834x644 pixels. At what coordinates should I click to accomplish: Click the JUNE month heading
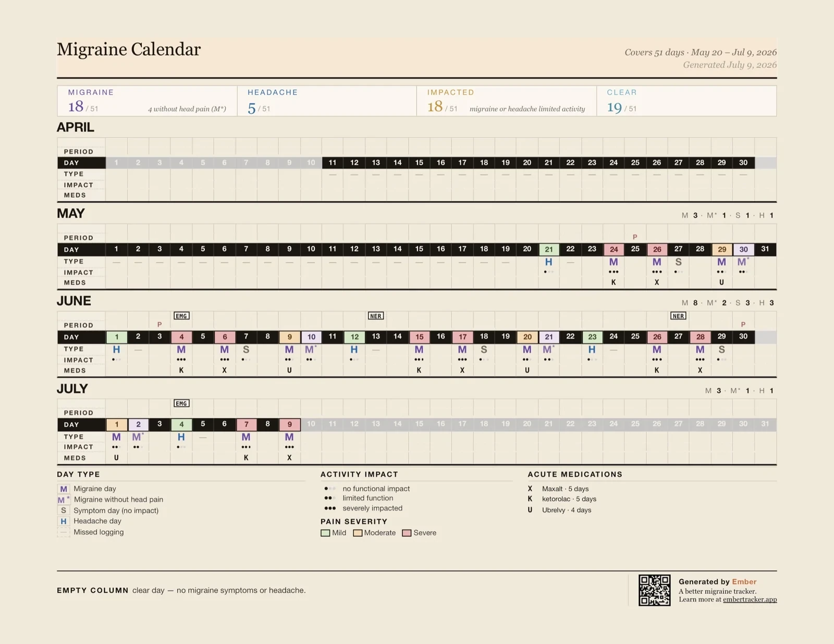pos(74,301)
